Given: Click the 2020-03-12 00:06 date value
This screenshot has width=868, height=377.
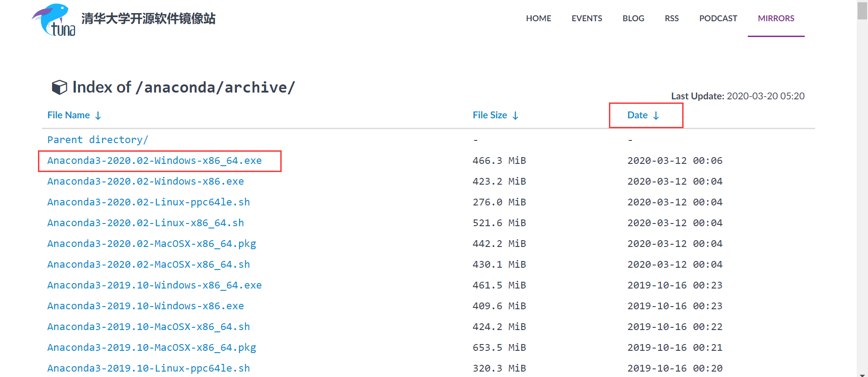Looking at the screenshot, I should (x=675, y=161).
